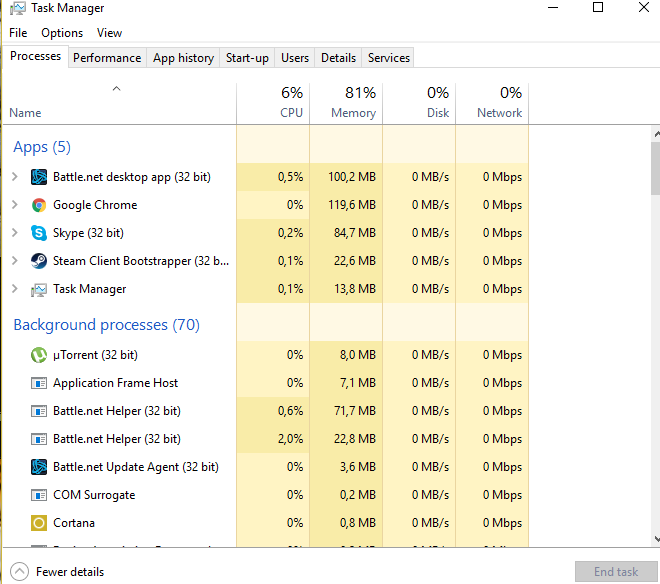Screen dimensions: 660x584
Task: Click the µTorrent process icon
Action: click(x=39, y=355)
